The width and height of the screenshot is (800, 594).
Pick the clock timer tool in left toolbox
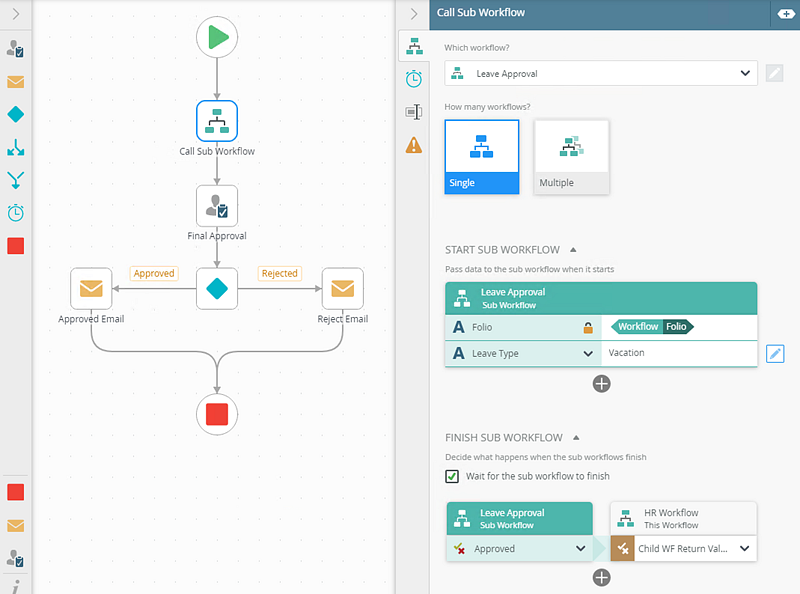[x=15, y=213]
